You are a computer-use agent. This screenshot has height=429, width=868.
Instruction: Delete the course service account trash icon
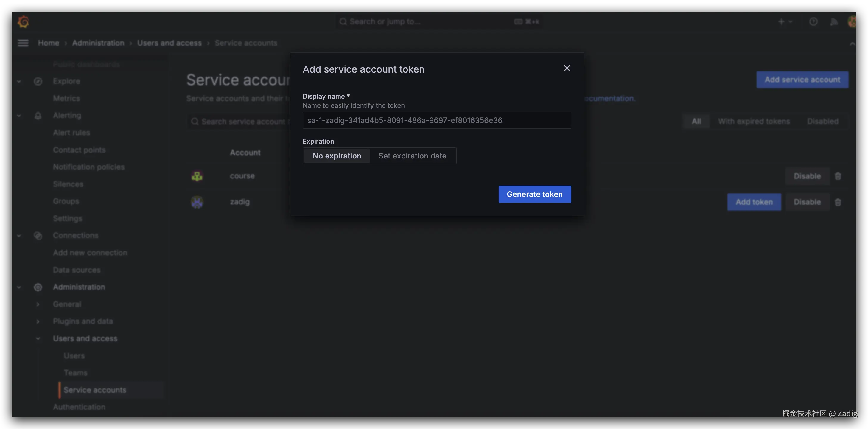pos(838,176)
